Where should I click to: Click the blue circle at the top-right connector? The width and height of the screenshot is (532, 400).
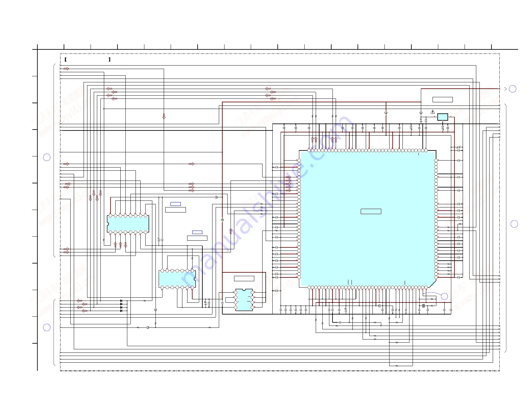pos(513,89)
